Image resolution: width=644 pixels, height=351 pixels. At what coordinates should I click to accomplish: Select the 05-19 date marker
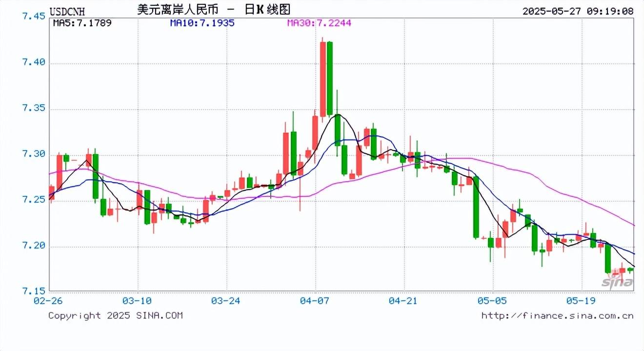click(x=582, y=301)
